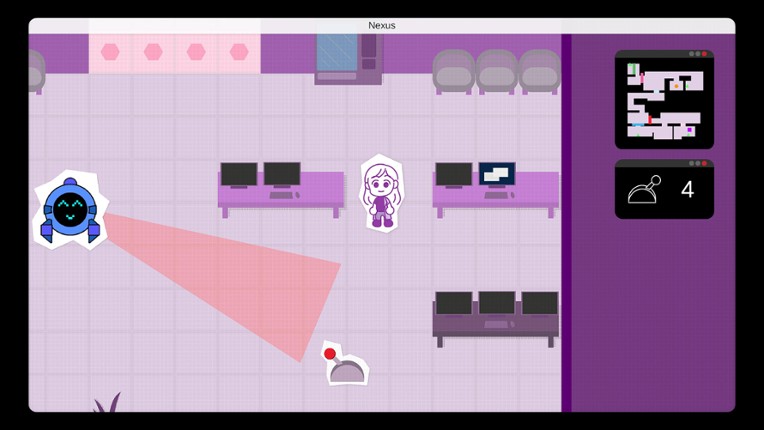Close the minimap panel with red dot
The width and height of the screenshot is (764, 430).
click(x=704, y=54)
